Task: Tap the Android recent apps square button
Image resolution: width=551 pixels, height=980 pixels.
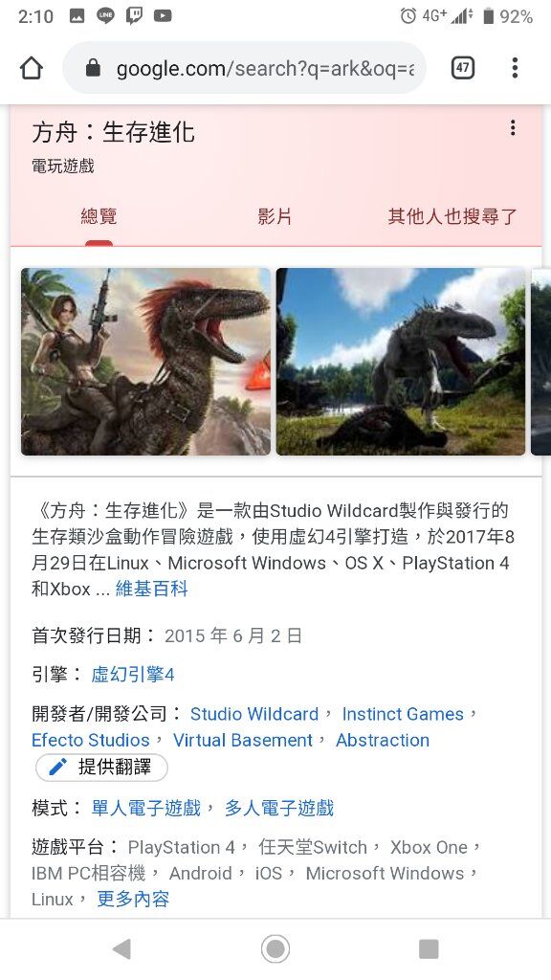Action: point(429,948)
